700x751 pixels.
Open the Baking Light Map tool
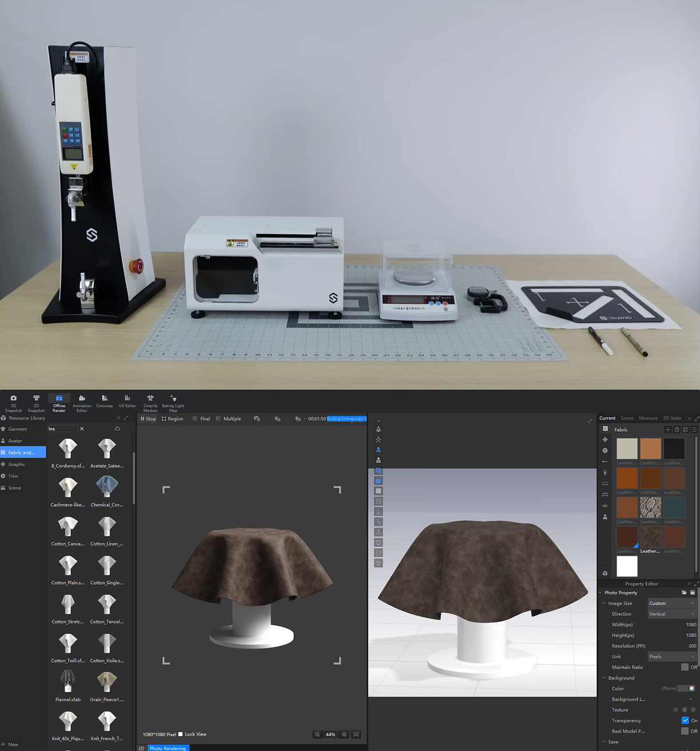click(173, 401)
